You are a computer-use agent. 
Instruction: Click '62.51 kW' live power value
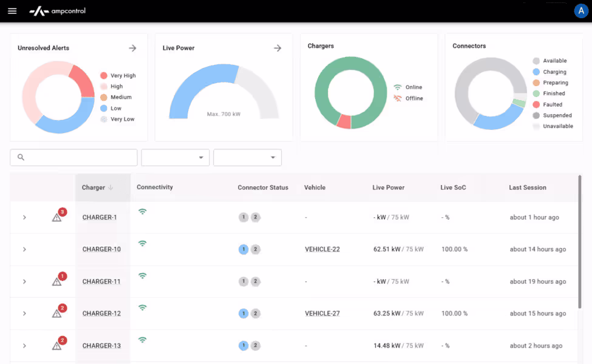[x=387, y=249]
